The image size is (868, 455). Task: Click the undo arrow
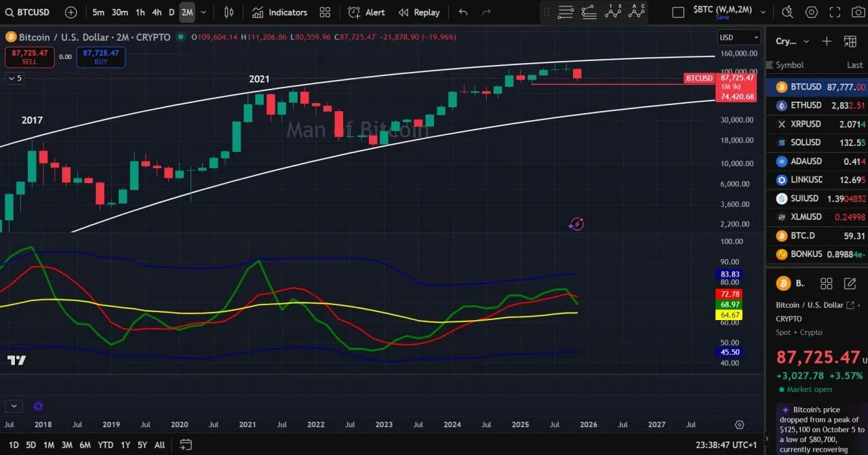point(463,12)
